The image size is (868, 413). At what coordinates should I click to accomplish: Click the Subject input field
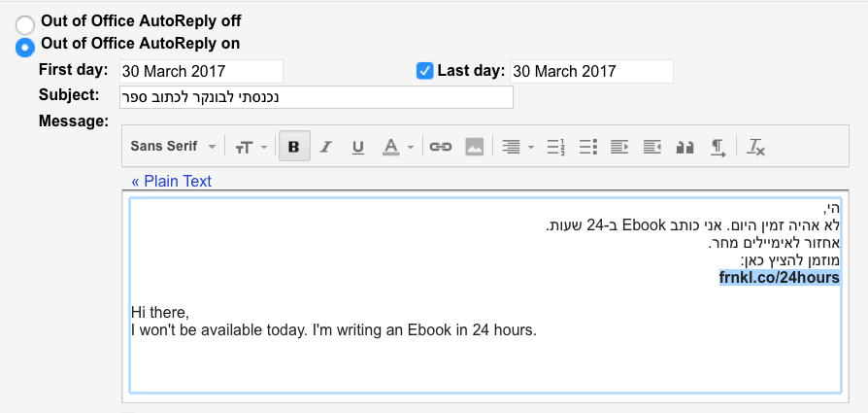coord(316,97)
